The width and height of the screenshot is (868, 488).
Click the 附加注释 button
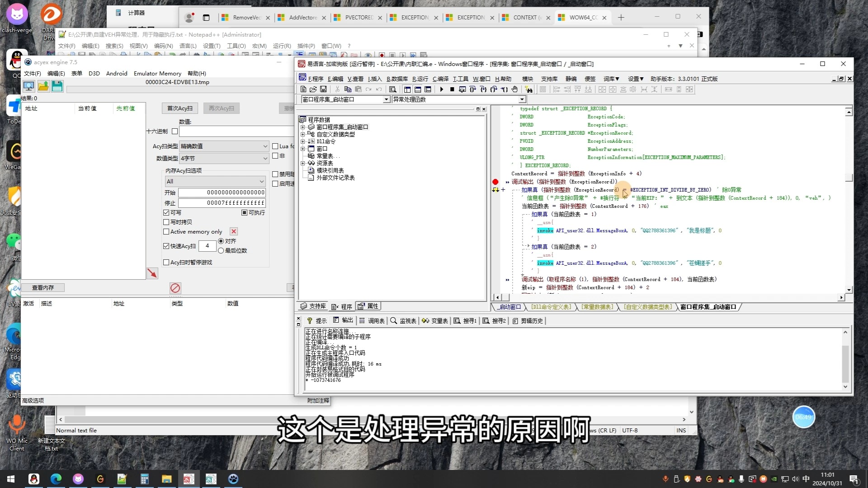[318, 400]
